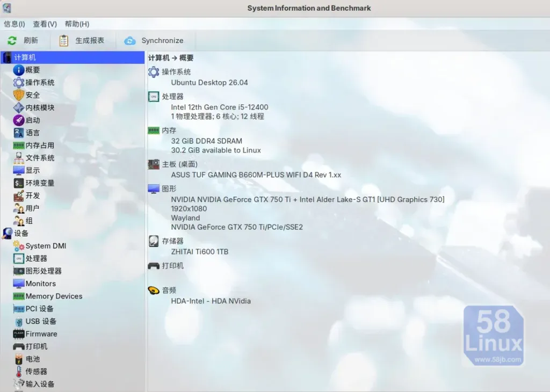Viewport: 550px width, 392px height.
Task: Select the 用户 people icon
Action: 19,208
